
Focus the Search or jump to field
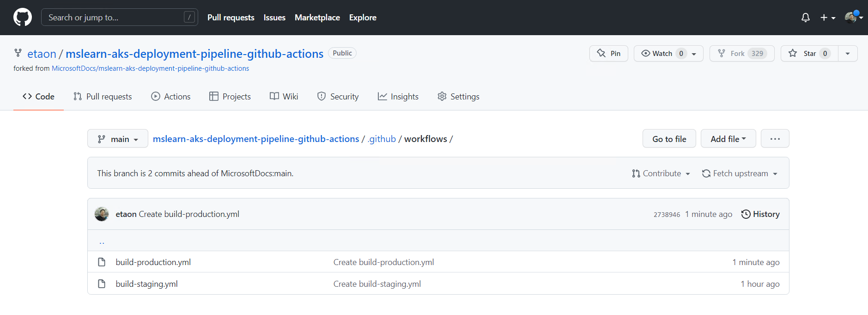tap(120, 17)
